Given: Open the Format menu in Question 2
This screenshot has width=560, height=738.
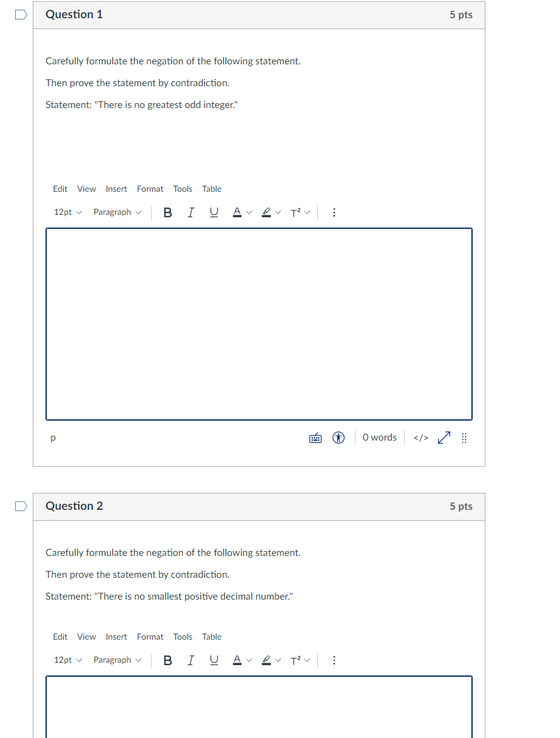Looking at the screenshot, I should coord(150,637).
